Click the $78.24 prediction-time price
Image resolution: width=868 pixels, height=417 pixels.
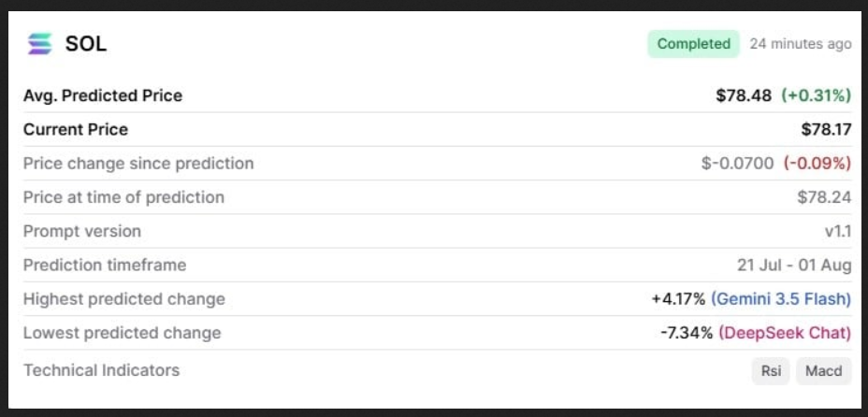[x=824, y=197]
